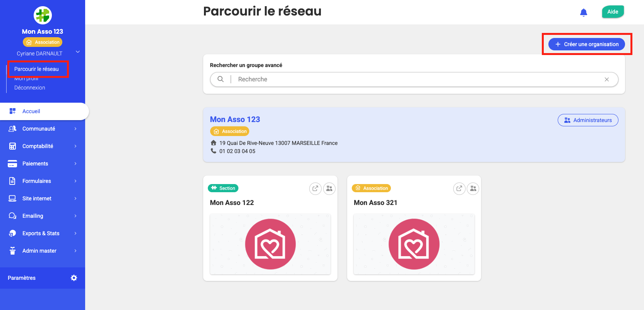Open external link icon on Mon Asso 321
The image size is (644, 310).
click(x=459, y=189)
